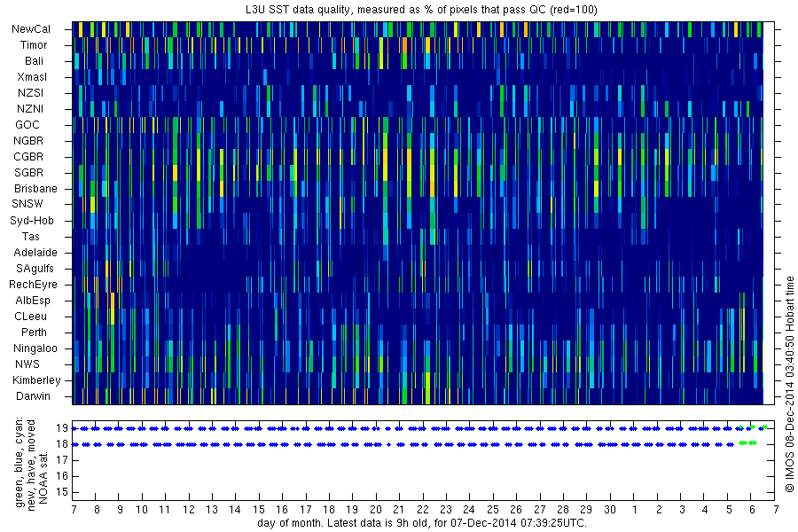This screenshot has width=798, height=532.
Task: Click the SGBR region label
Action: [x=29, y=173]
